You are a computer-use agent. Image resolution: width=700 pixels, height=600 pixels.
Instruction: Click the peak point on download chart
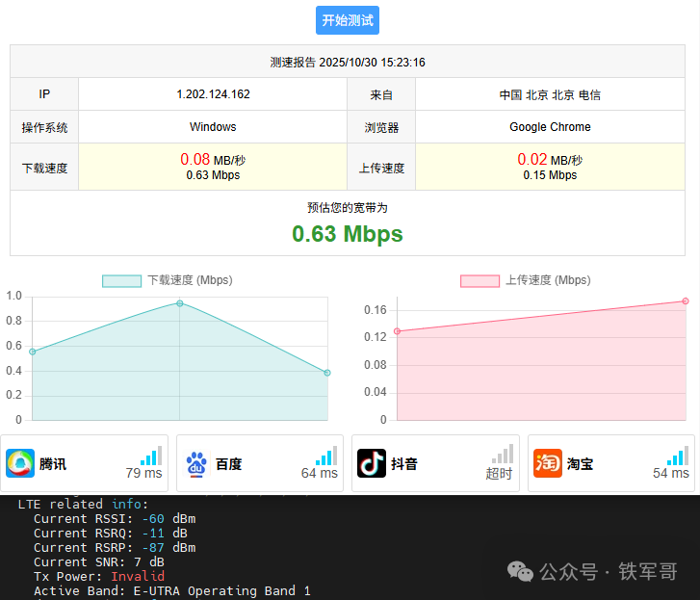pyautogui.click(x=180, y=303)
